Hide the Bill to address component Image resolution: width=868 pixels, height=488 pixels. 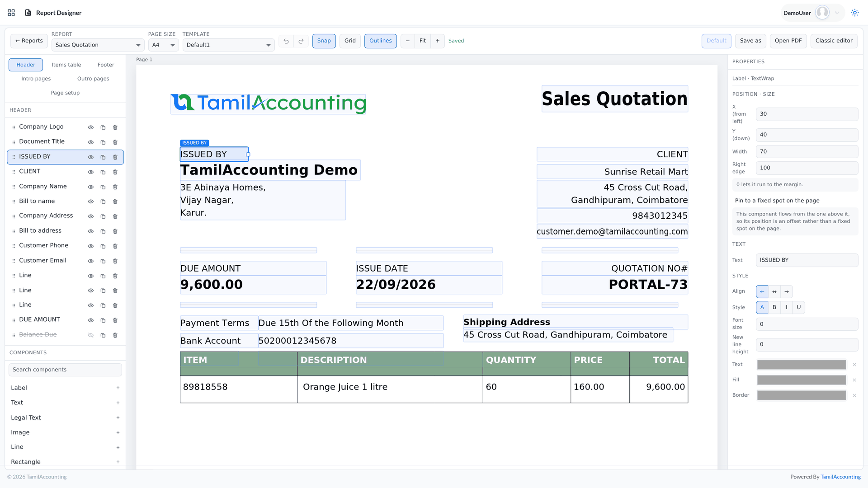click(x=91, y=231)
